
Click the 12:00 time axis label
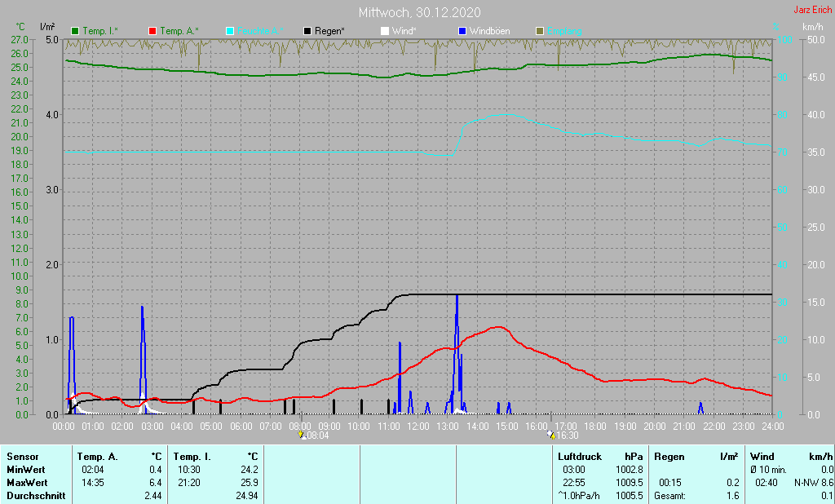pyautogui.click(x=418, y=427)
